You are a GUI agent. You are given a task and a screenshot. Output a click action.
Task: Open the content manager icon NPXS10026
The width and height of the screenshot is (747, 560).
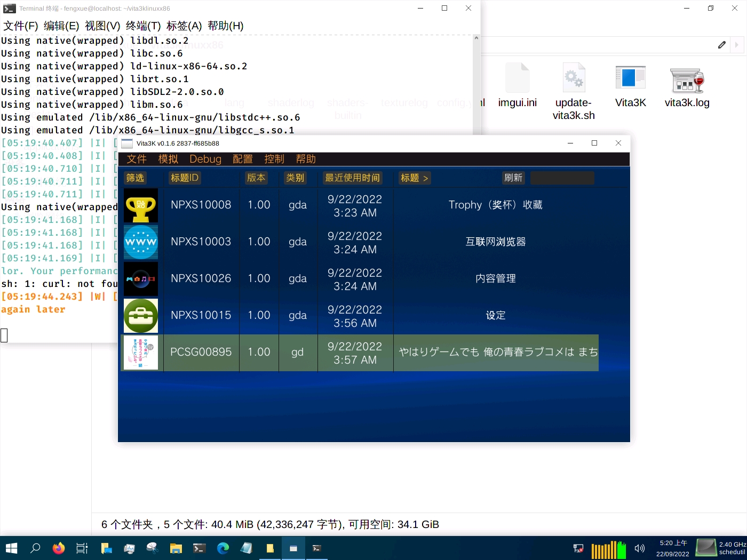pos(141,279)
